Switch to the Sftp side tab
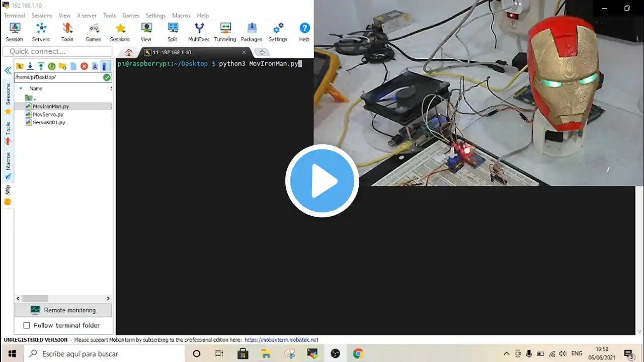This screenshot has height=362, width=644. click(8, 195)
